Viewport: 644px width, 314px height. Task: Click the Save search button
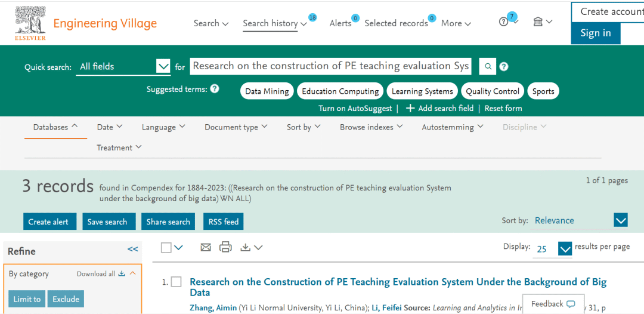(x=109, y=222)
